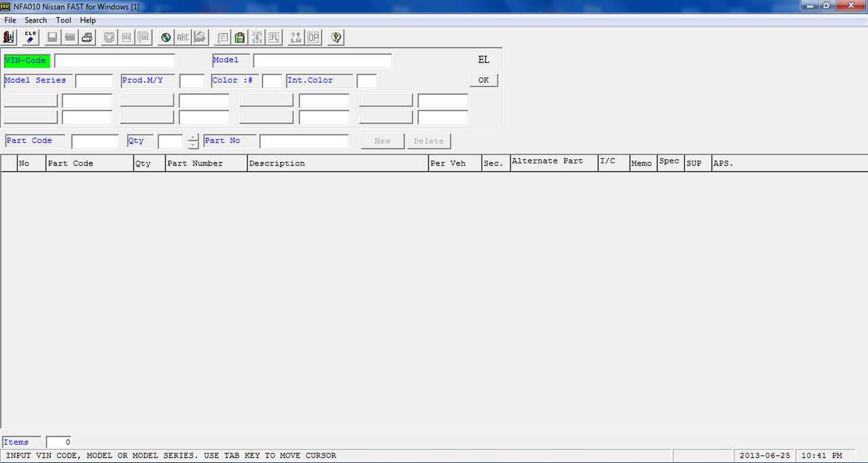Click the OP toolbar icon
This screenshot has height=463, width=868.
(313, 37)
